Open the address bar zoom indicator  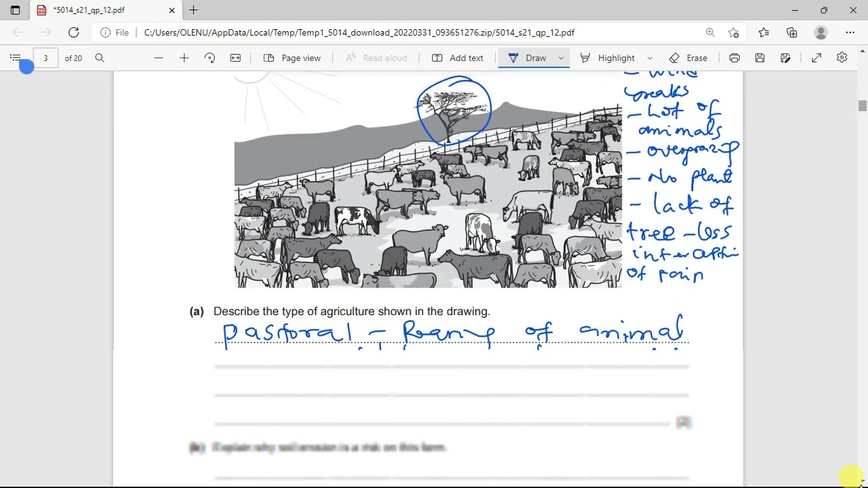[710, 33]
